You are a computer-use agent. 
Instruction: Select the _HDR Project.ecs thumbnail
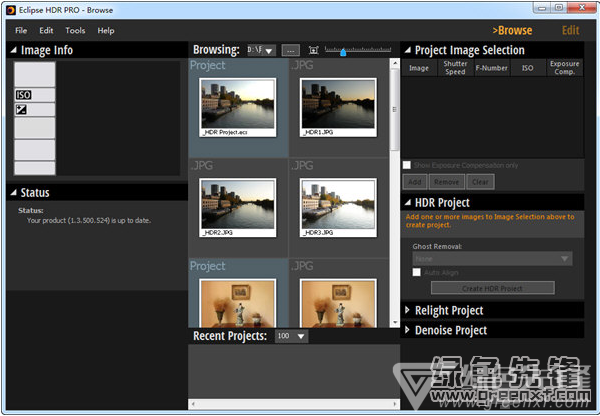(238, 108)
